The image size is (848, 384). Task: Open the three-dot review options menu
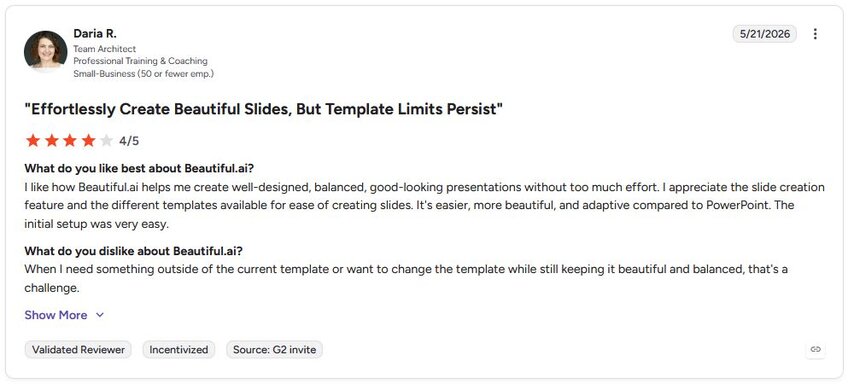tap(815, 34)
